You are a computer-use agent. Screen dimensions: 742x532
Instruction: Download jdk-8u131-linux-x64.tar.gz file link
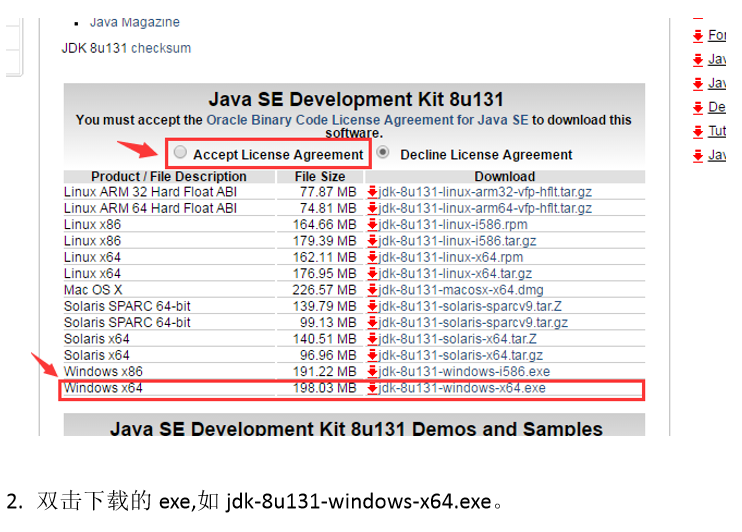[455, 274]
